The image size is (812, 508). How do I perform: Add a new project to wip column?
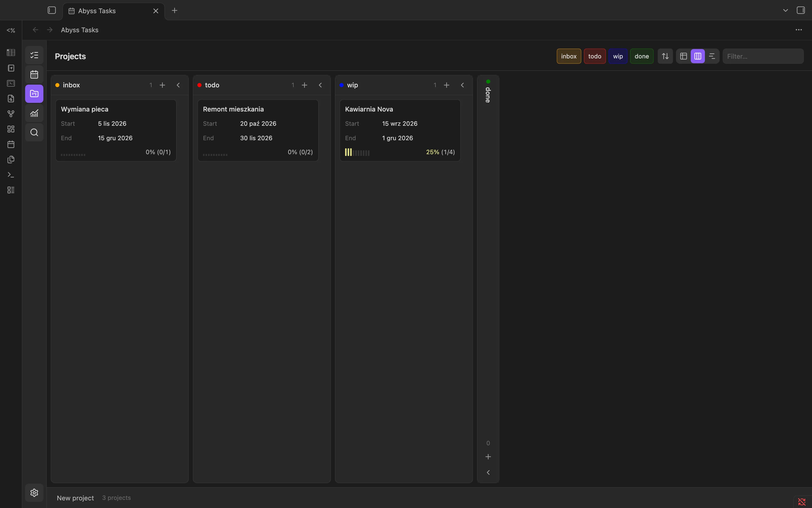446,85
